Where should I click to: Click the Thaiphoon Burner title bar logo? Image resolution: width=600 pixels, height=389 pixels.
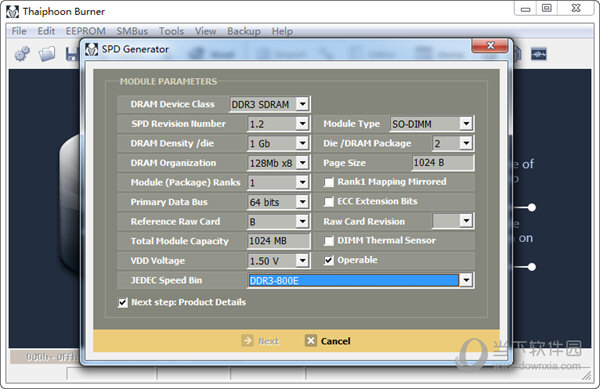12,11
